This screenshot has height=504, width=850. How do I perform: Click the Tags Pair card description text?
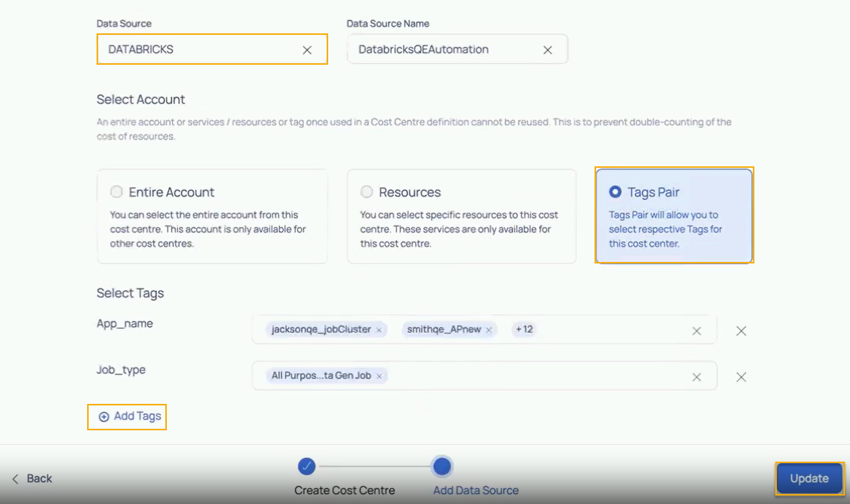tap(665, 229)
